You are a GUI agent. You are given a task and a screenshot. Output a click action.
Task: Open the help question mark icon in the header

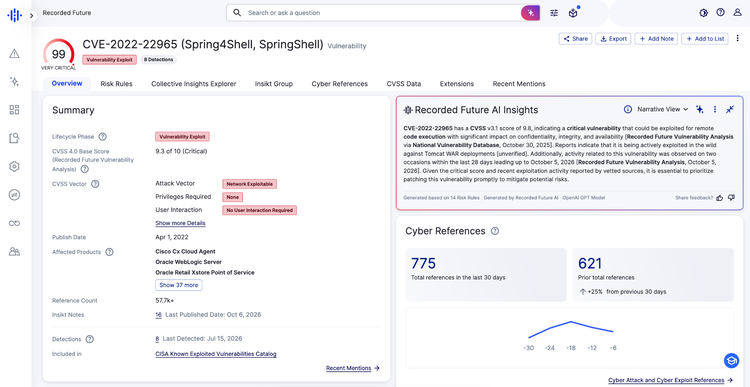pyautogui.click(x=720, y=12)
